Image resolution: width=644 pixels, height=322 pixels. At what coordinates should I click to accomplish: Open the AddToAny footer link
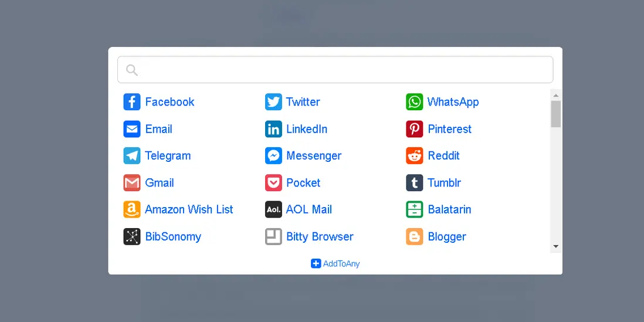[335, 264]
